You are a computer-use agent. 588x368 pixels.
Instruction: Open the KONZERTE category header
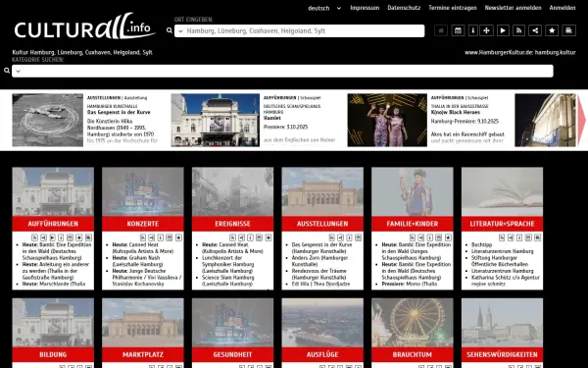[x=143, y=224]
